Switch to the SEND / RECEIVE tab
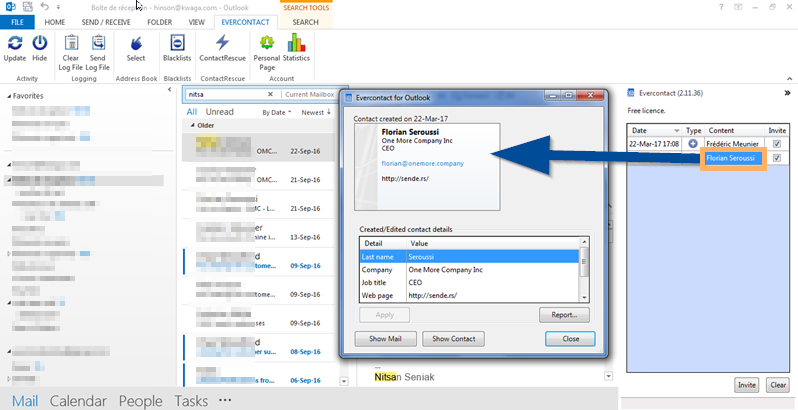This screenshot has width=798, height=410. pos(106,22)
